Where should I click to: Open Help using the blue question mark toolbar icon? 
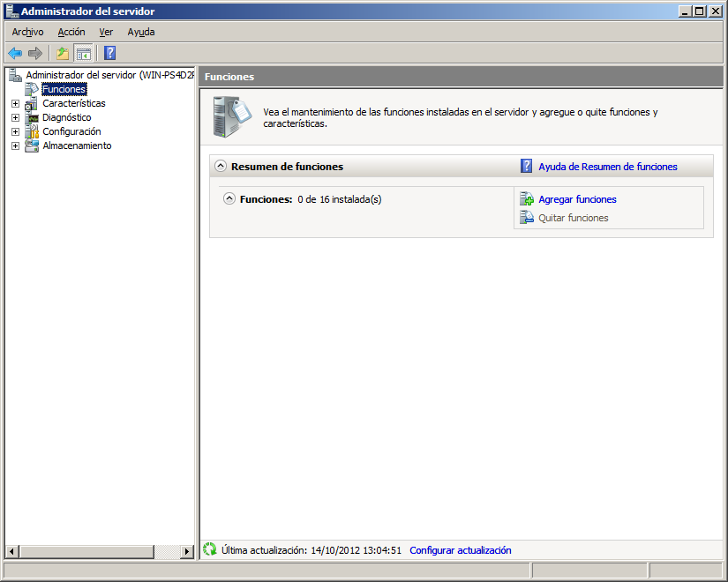point(109,53)
